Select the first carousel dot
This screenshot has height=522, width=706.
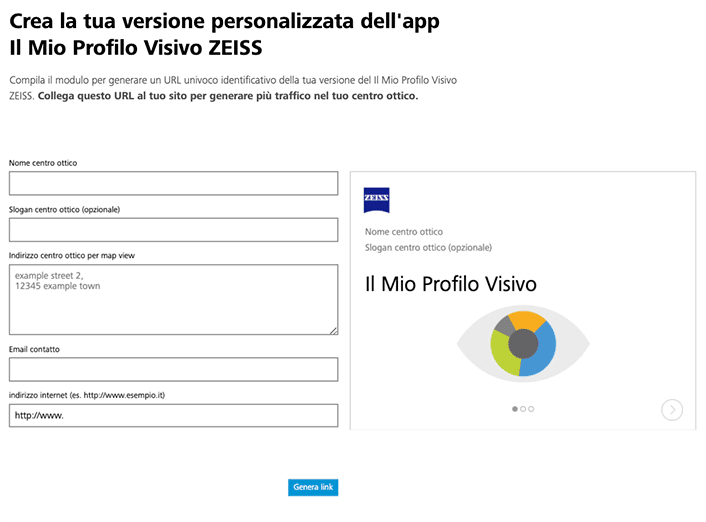[x=515, y=409]
